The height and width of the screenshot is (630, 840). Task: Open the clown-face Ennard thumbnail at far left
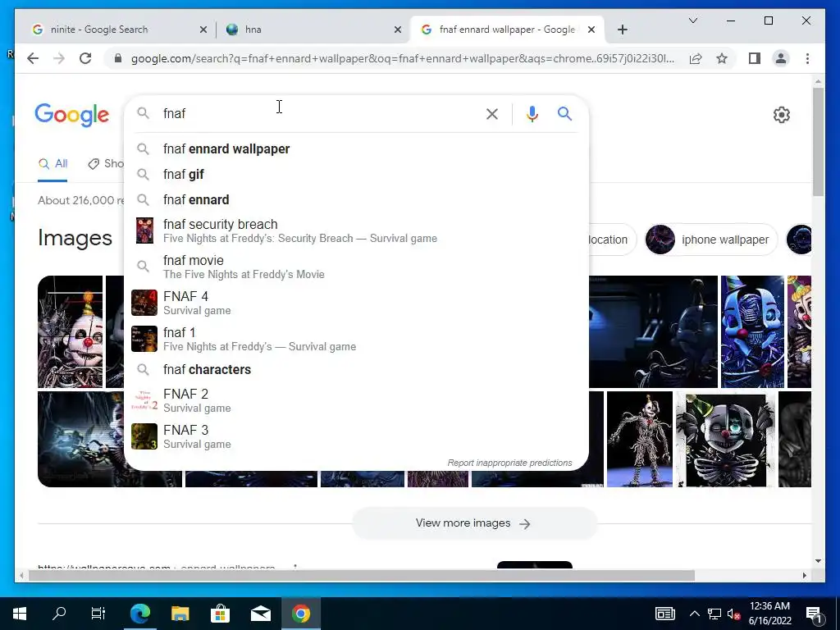[x=71, y=331]
